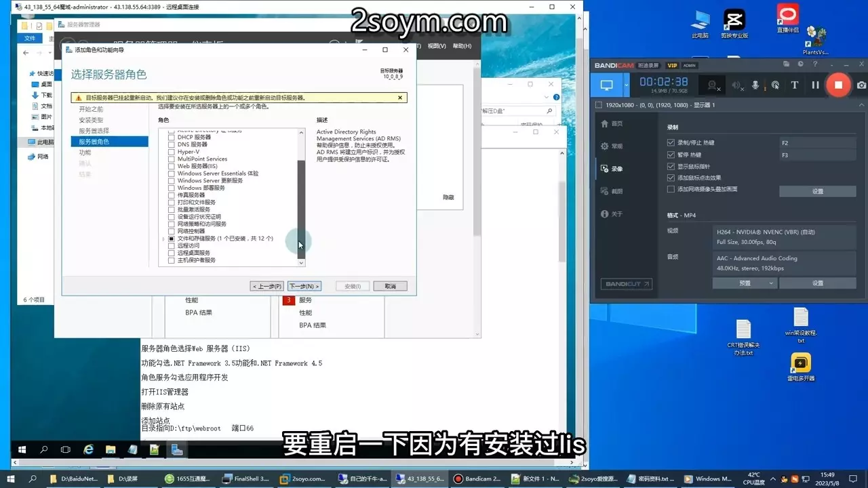The width and height of the screenshot is (868, 488).
Task: Pause the Bandicam recording
Action: (x=816, y=85)
